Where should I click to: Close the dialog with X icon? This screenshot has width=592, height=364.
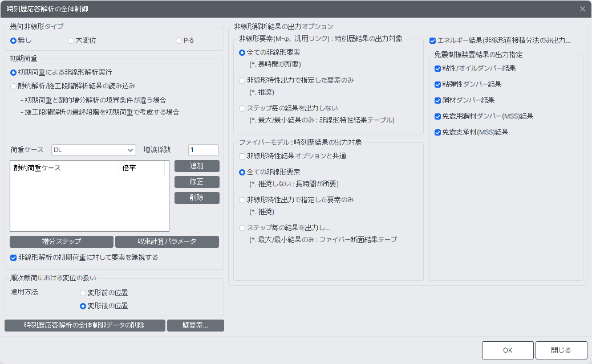point(582,9)
